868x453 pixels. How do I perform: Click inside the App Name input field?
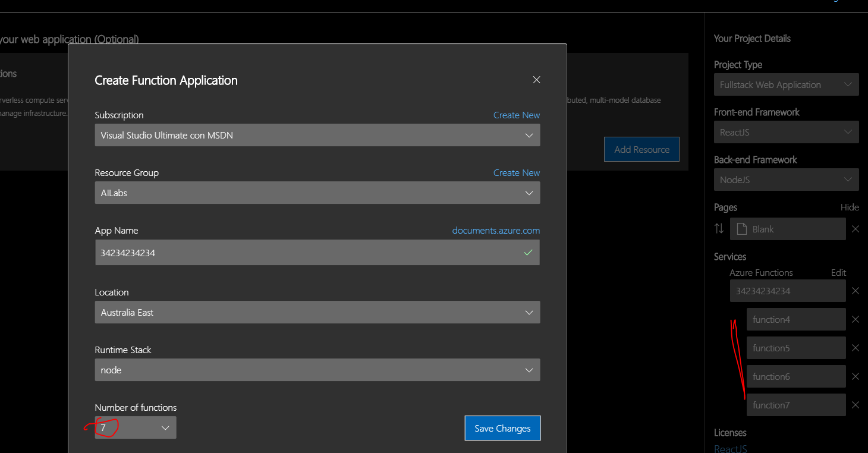(297, 253)
